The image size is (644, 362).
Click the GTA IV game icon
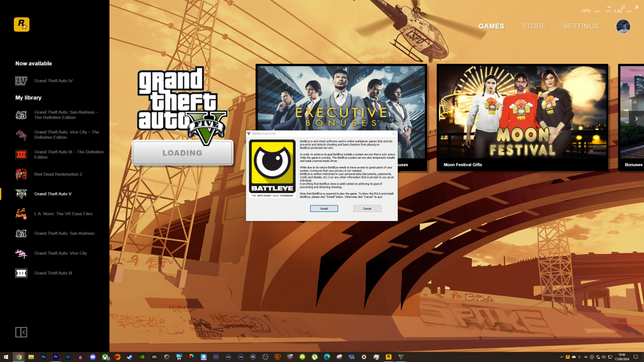click(x=21, y=81)
